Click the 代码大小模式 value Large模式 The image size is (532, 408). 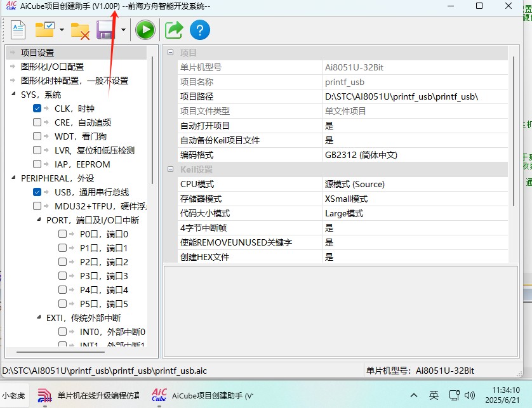(x=415, y=213)
